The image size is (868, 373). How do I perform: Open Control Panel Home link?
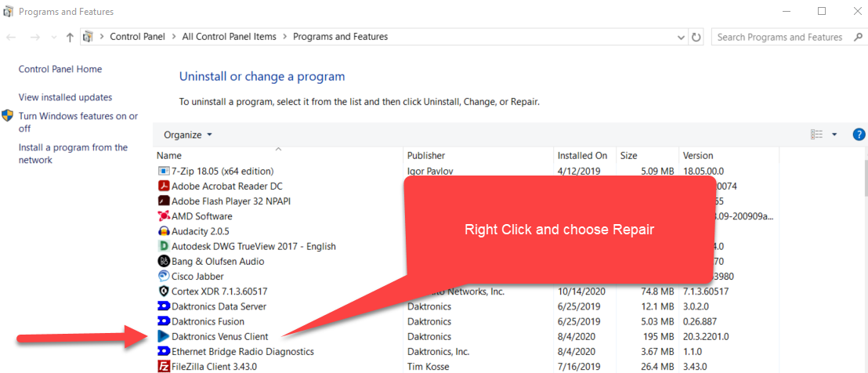[60, 69]
